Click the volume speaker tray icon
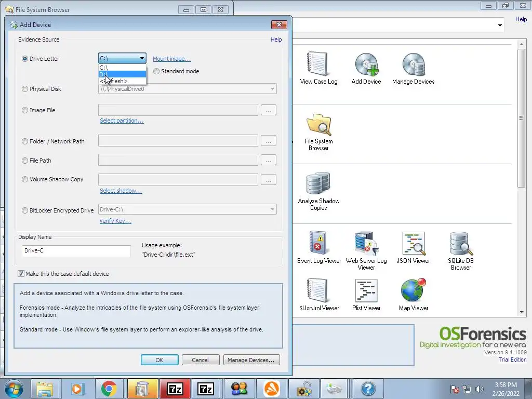The image size is (532, 399). tap(479, 389)
